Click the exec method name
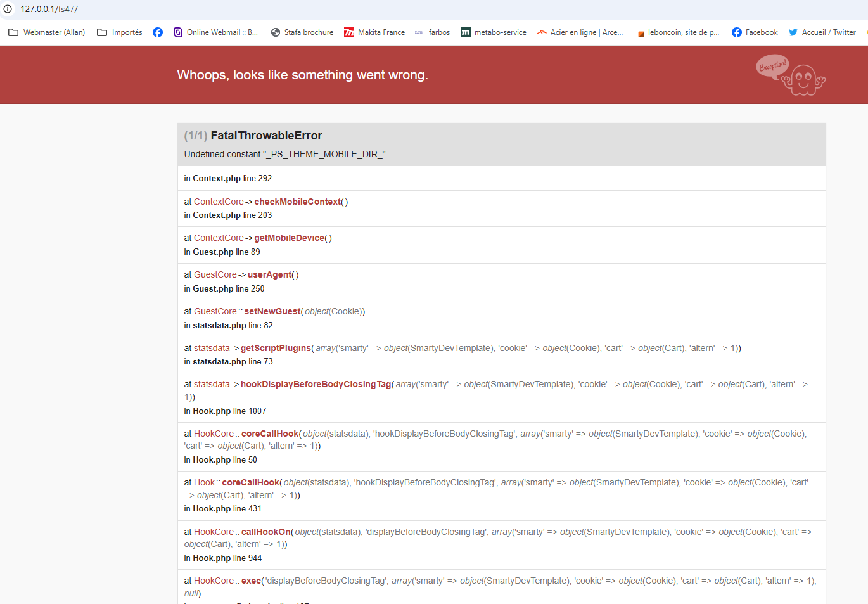Viewport: 868px width, 604px height. pyautogui.click(x=251, y=581)
